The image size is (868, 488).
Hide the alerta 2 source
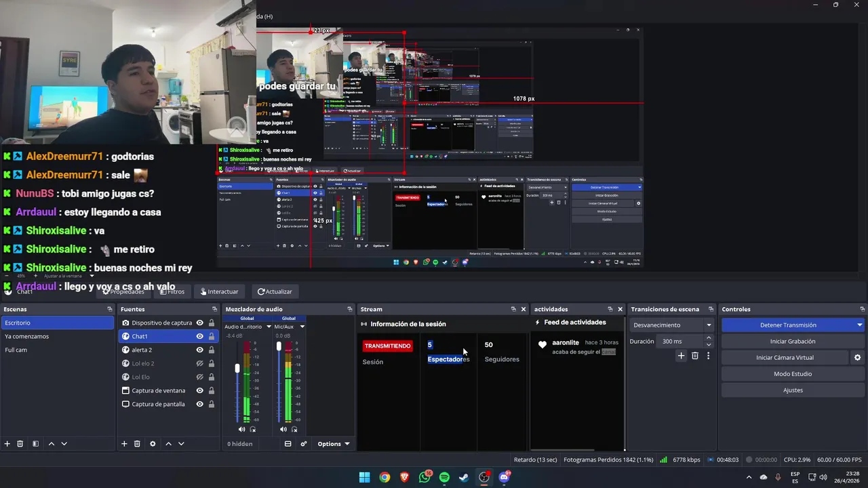199,350
